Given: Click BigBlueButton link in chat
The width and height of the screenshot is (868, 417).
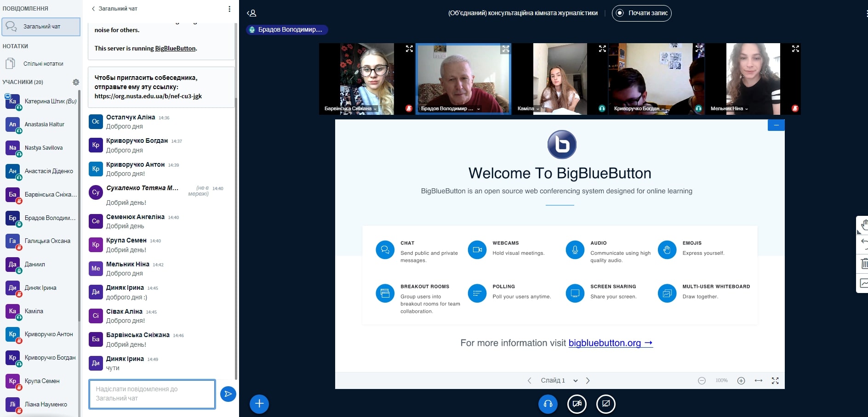Looking at the screenshot, I should point(175,48).
